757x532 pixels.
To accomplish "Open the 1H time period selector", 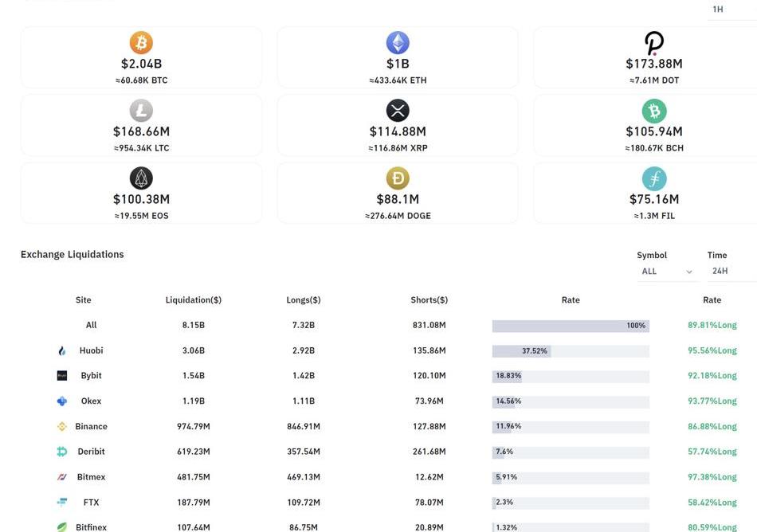I will tap(732, 10).
